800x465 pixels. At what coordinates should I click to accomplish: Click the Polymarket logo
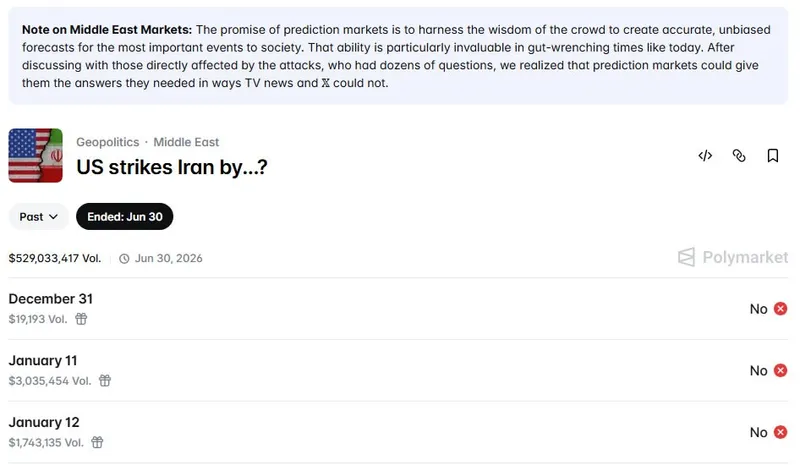(x=733, y=257)
